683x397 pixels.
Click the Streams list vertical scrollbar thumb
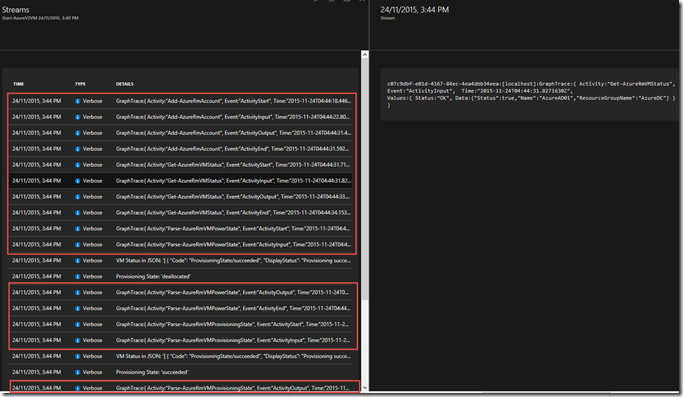click(x=365, y=179)
